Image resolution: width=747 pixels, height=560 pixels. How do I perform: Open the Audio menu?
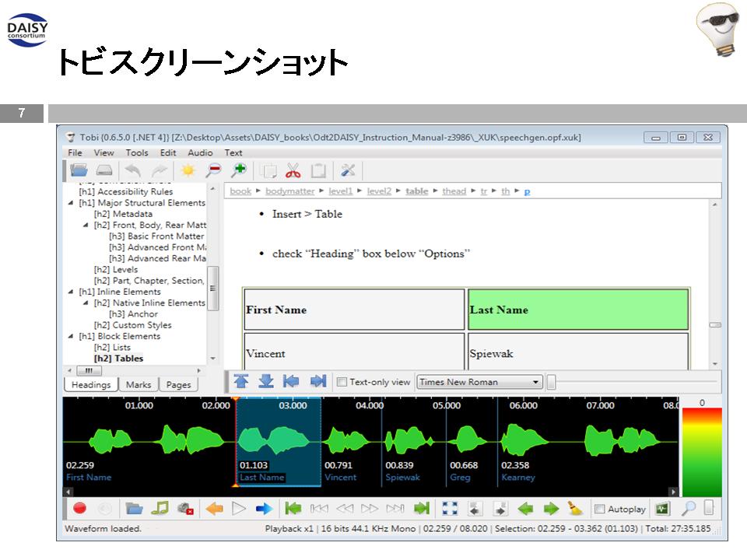click(200, 153)
